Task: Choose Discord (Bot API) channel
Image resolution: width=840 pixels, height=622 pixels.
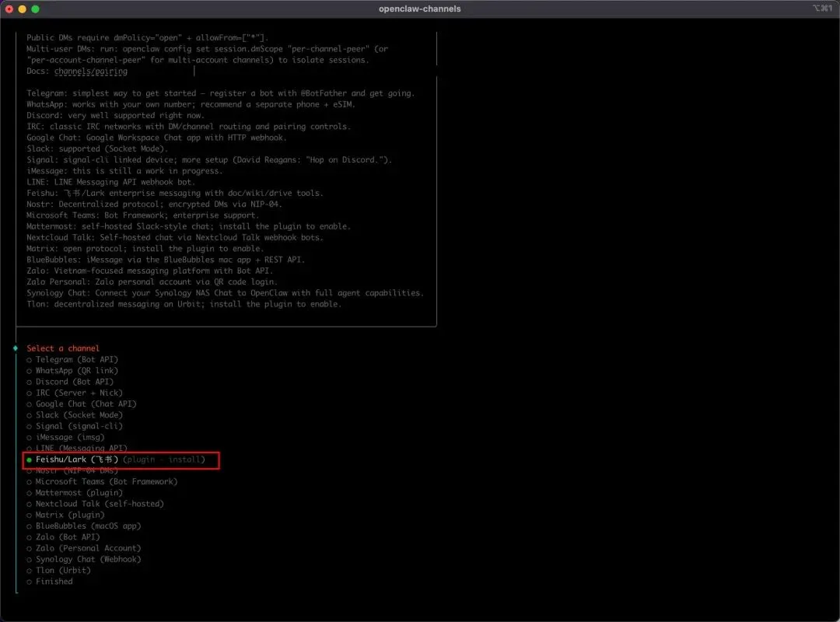Action: [70, 382]
